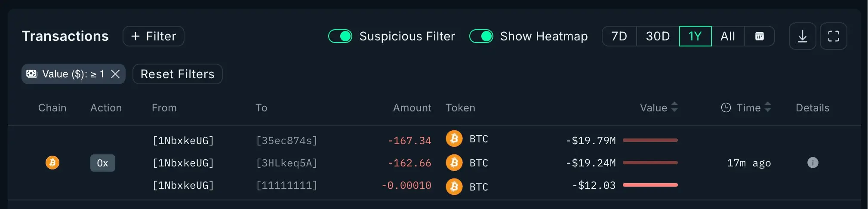Disable the Show Heatmap toggle
The height and width of the screenshot is (209, 868).
click(x=481, y=36)
